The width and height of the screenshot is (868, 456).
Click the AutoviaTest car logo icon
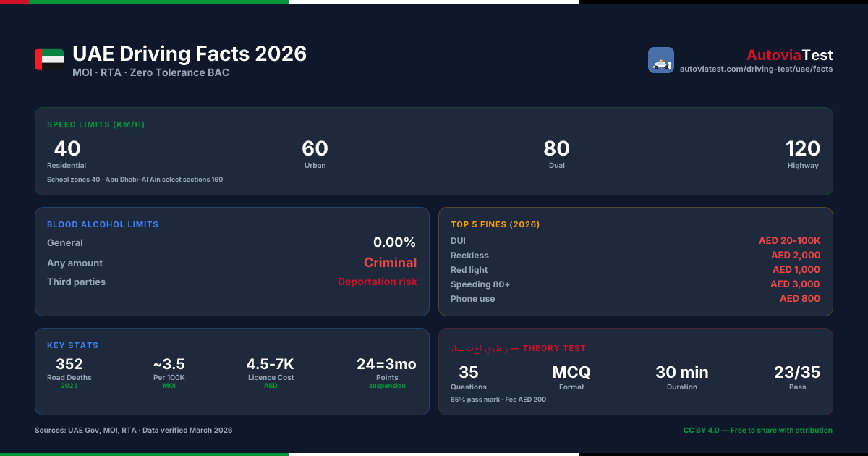point(661,60)
